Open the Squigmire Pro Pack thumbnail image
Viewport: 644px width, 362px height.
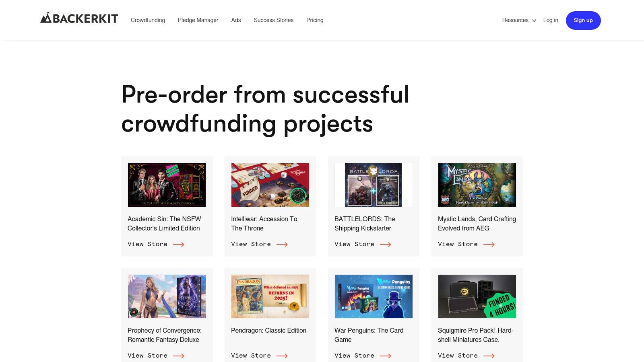pos(477,296)
